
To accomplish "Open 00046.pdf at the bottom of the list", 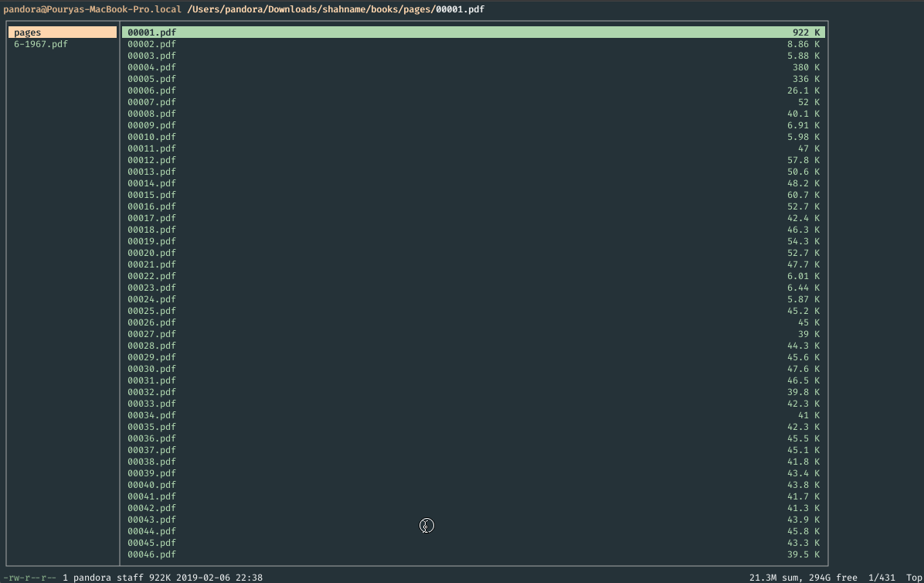I will click(151, 554).
